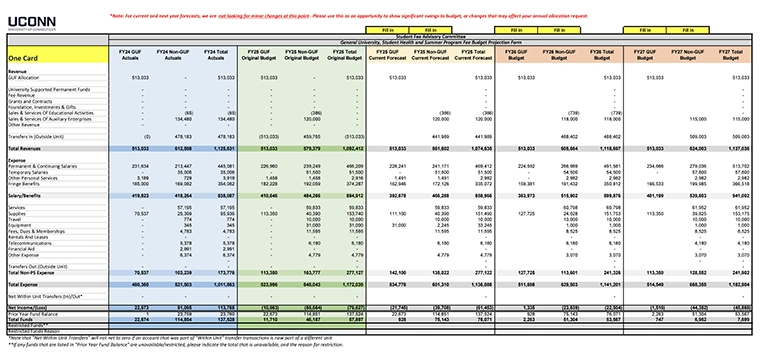Select the Total Revenues row label
Viewport: 760px width, 360px height.
(23, 149)
